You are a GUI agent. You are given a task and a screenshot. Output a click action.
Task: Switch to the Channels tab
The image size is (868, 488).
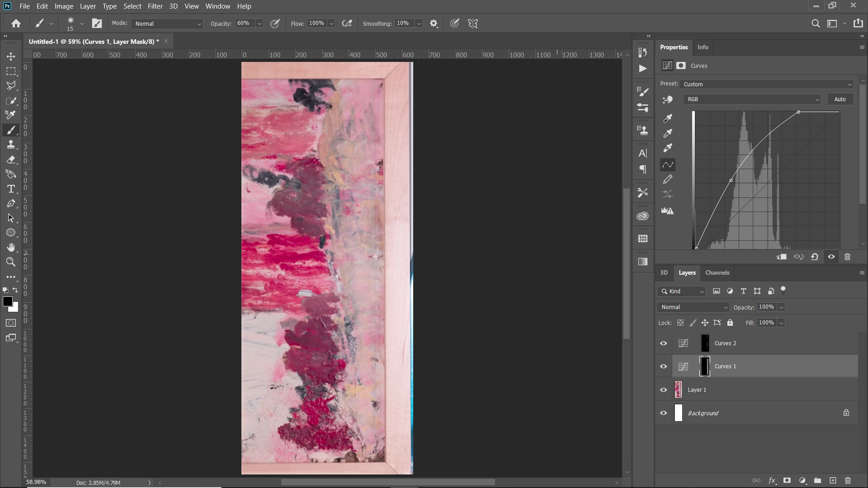pyautogui.click(x=717, y=272)
